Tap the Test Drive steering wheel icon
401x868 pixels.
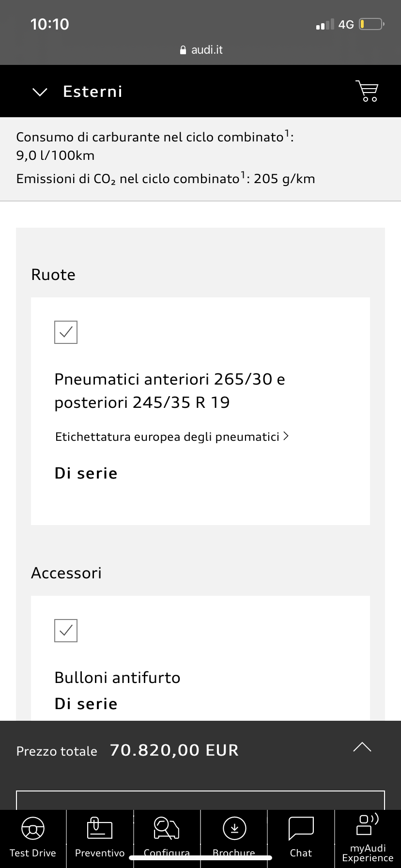33,828
